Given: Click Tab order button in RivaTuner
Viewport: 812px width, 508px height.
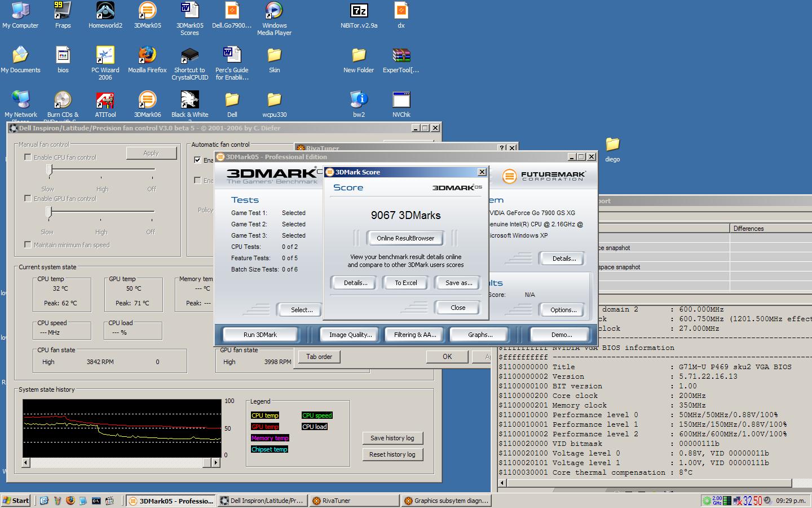Looking at the screenshot, I should tap(319, 357).
